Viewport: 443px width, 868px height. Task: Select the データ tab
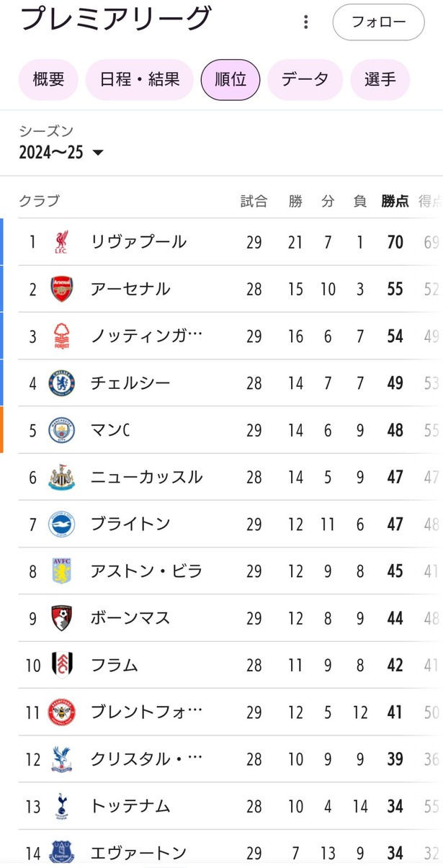(x=305, y=79)
